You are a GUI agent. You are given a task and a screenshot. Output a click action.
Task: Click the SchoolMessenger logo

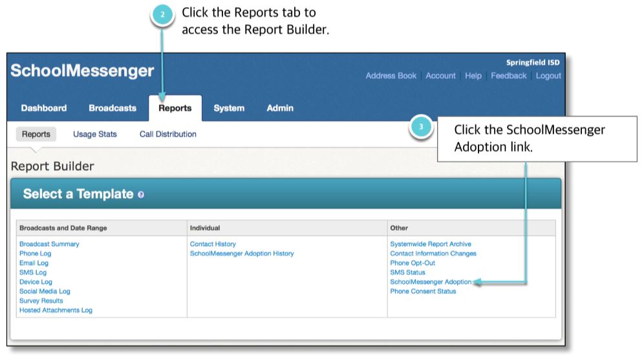click(82, 71)
